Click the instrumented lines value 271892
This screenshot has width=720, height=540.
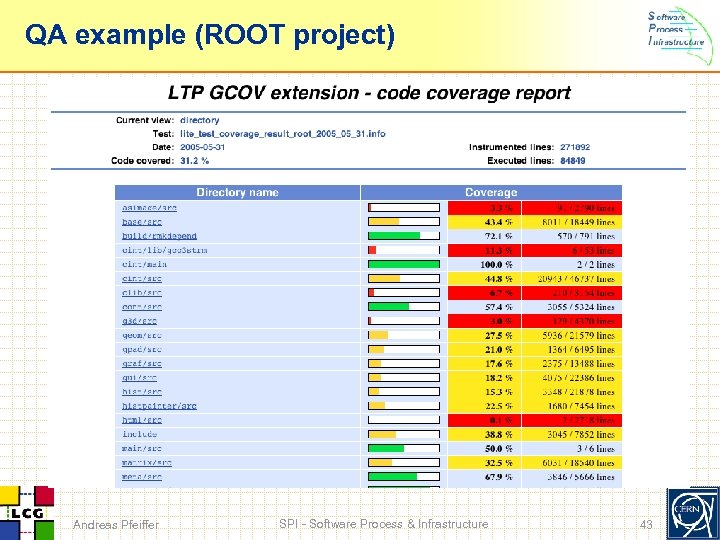pyautogui.click(x=575, y=147)
